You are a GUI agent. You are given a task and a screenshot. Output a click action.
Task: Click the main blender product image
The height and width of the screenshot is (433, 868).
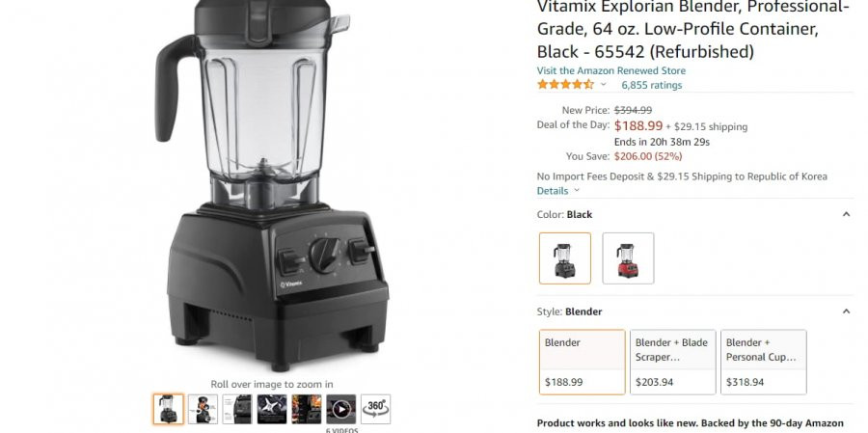272,185
